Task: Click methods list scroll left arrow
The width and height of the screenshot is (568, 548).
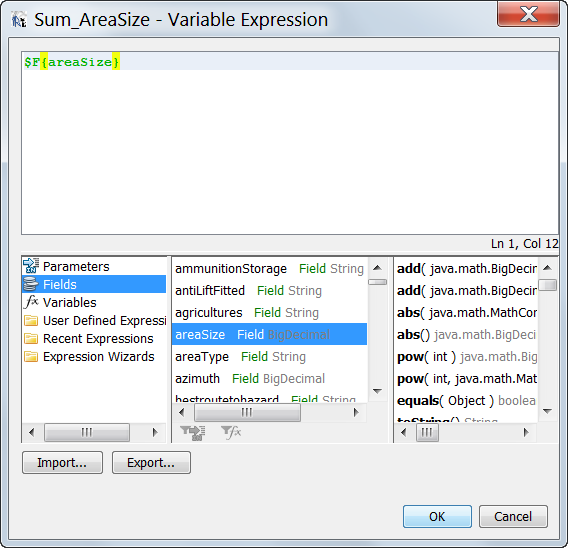Action: click(x=404, y=432)
